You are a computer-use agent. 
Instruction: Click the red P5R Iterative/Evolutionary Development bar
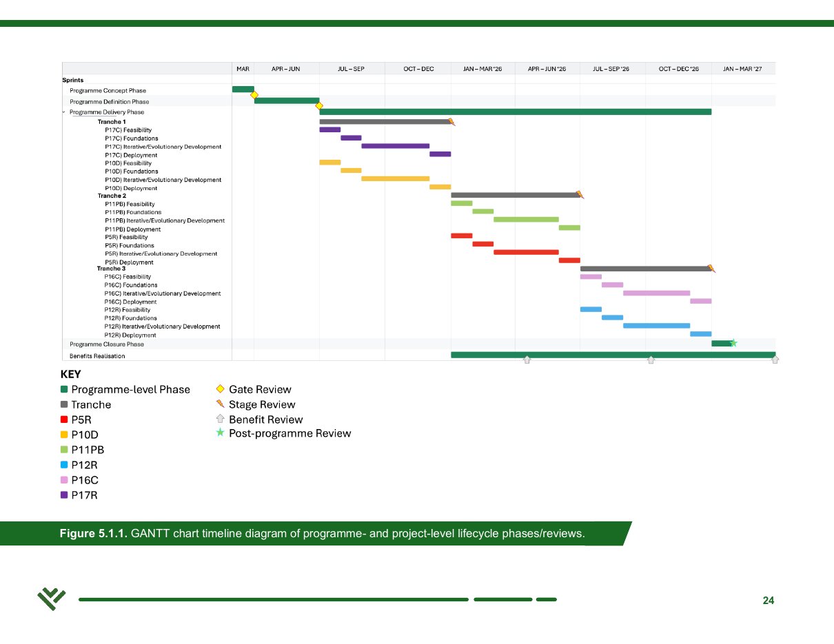(526, 252)
